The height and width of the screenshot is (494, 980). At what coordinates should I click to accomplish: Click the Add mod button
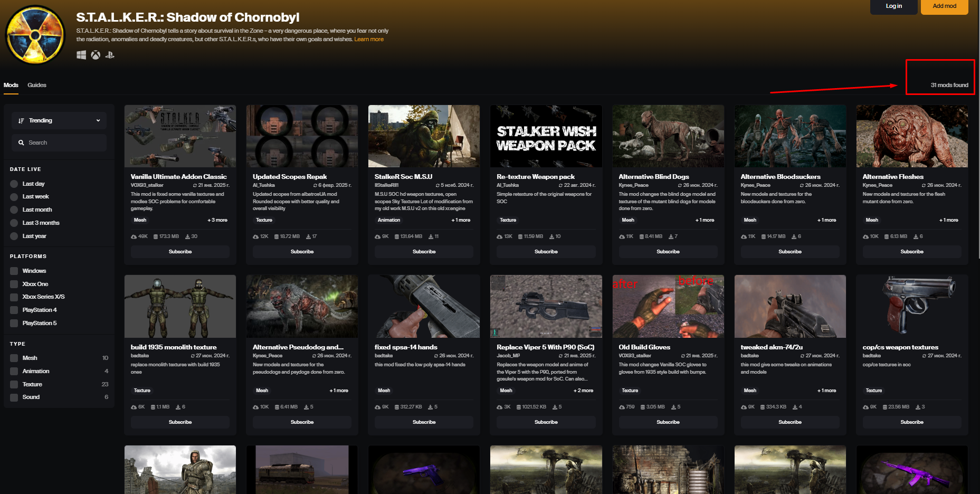[x=944, y=6]
